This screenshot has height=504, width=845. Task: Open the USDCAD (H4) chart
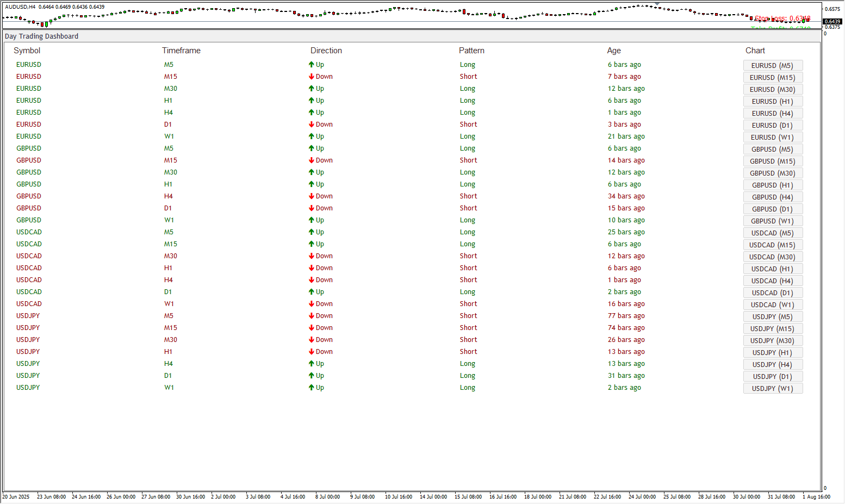pyautogui.click(x=772, y=281)
